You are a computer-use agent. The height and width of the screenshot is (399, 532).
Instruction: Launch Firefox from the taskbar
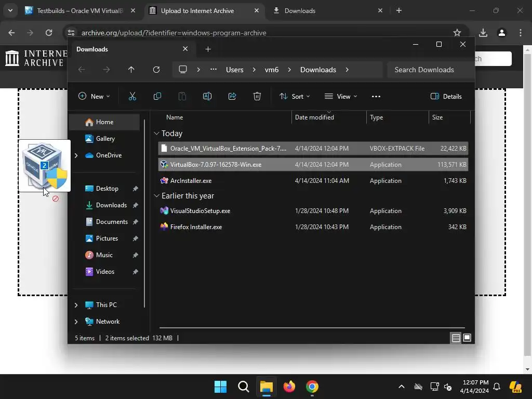[289, 387]
